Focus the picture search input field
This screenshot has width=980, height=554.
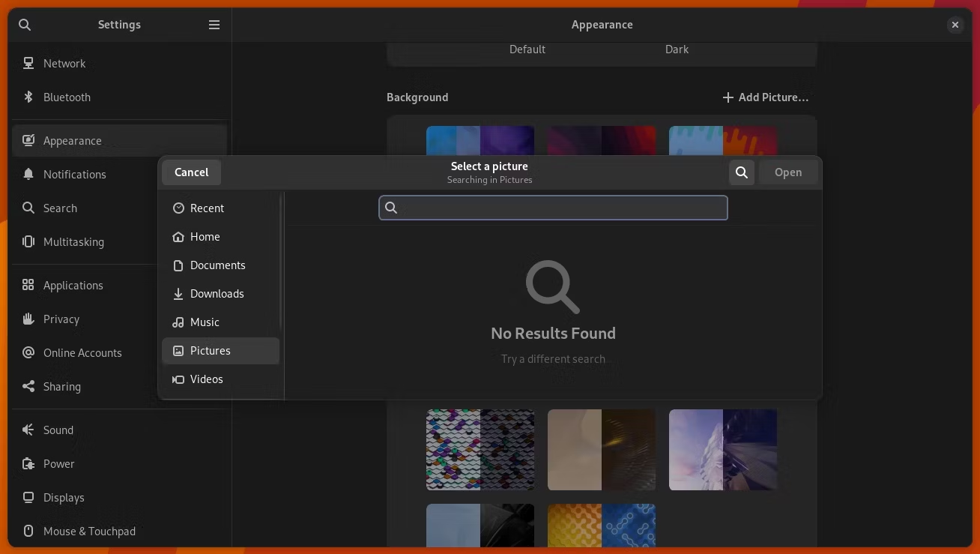553,208
